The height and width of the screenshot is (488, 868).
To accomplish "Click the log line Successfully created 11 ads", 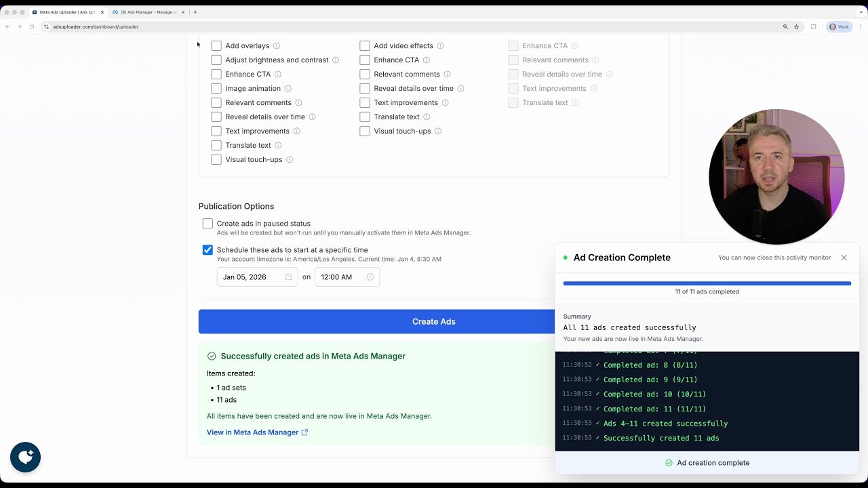I will pyautogui.click(x=661, y=439).
